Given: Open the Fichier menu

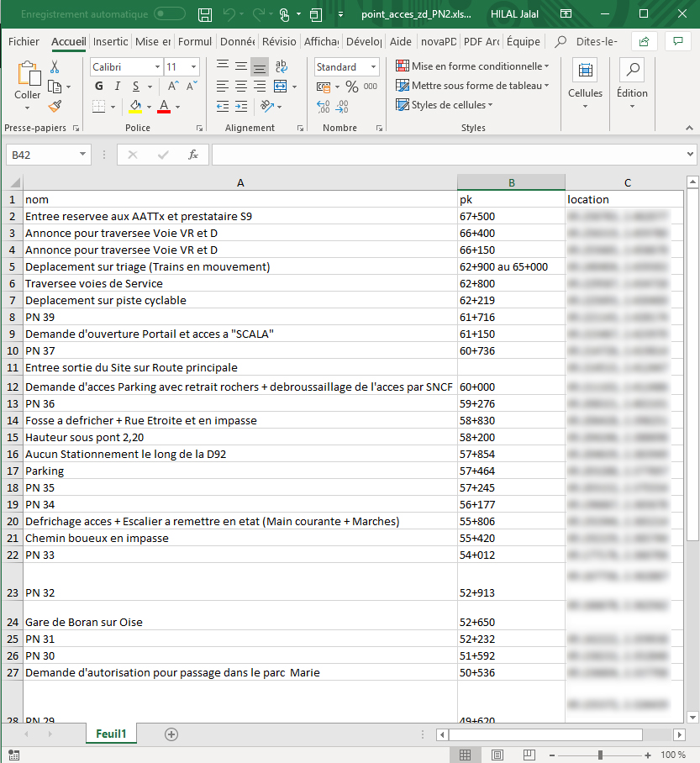Looking at the screenshot, I should [x=24, y=42].
